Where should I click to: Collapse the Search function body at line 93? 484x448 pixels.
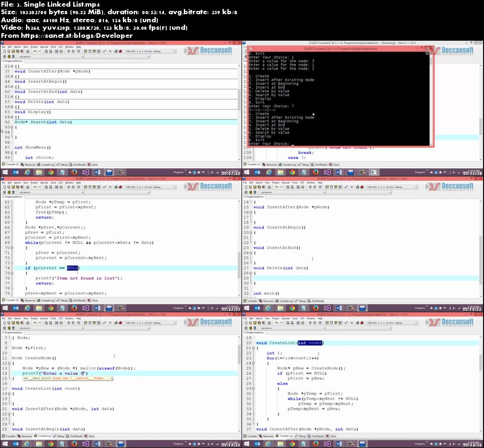click(12, 127)
